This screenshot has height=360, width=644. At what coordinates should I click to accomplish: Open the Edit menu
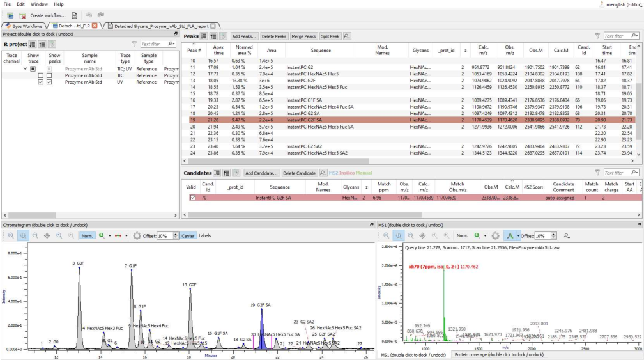point(21,4)
